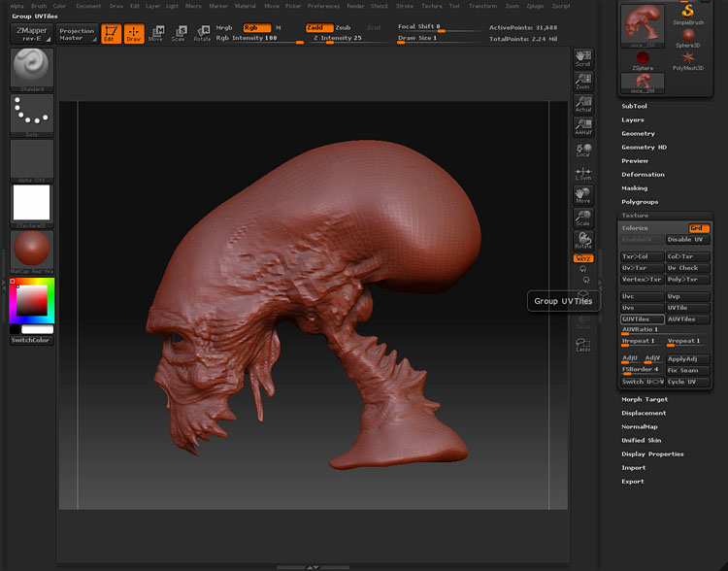Screen dimensions: 728x571
Task: Select the Lasso selection icon
Action: coord(582,344)
